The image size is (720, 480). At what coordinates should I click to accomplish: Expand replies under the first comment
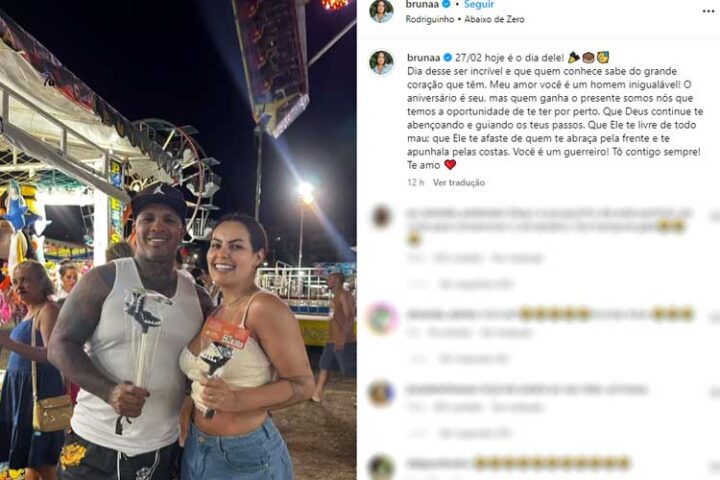(x=475, y=284)
